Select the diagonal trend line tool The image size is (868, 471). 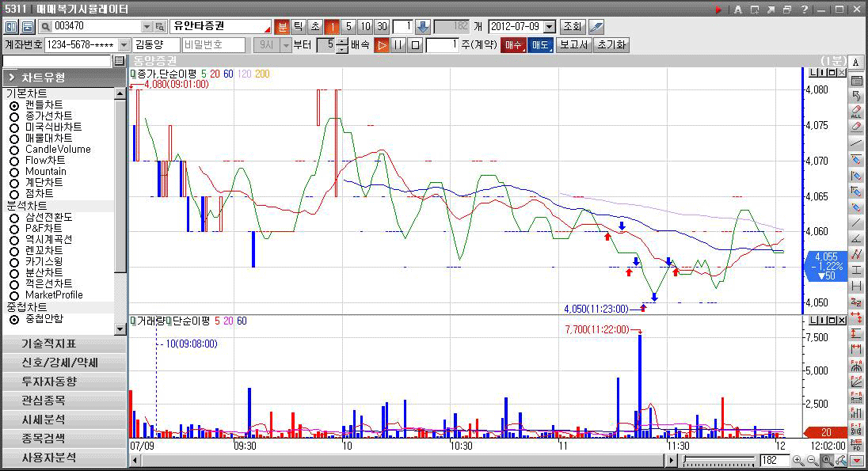(x=856, y=223)
